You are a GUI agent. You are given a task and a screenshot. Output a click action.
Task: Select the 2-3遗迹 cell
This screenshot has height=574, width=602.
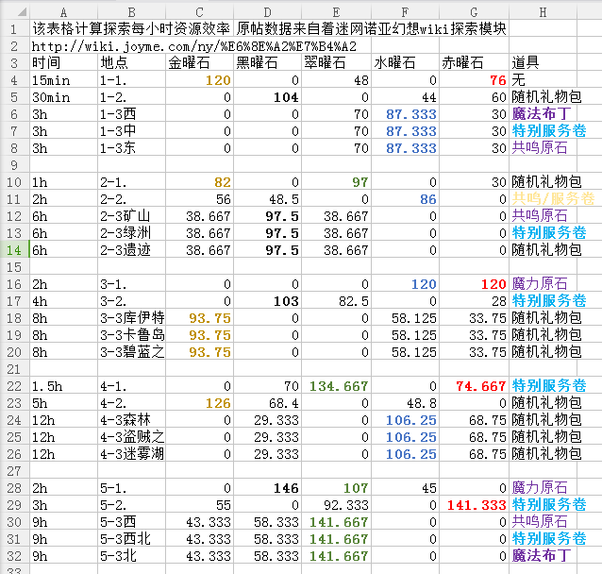(132, 250)
